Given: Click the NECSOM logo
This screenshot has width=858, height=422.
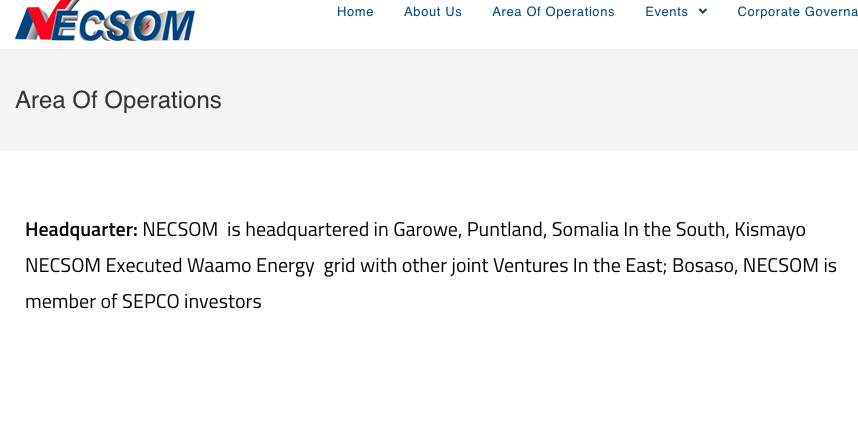Looking at the screenshot, I should pyautogui.click(x=105, y=22).
